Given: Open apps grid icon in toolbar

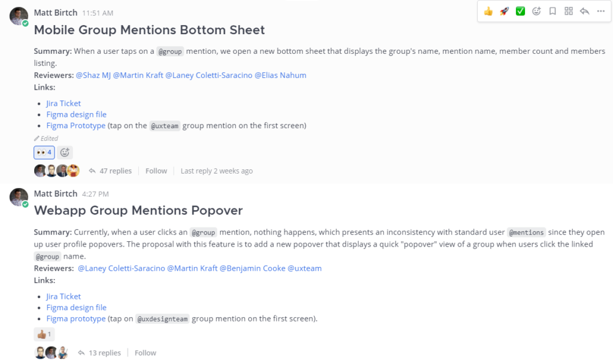Looking at the screenshot, I should [x=569, y=11].
